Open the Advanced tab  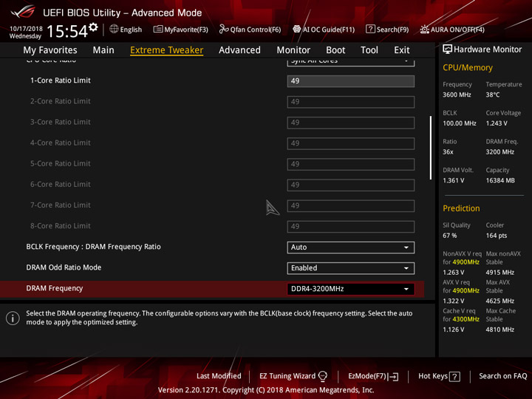click(239, 50)
